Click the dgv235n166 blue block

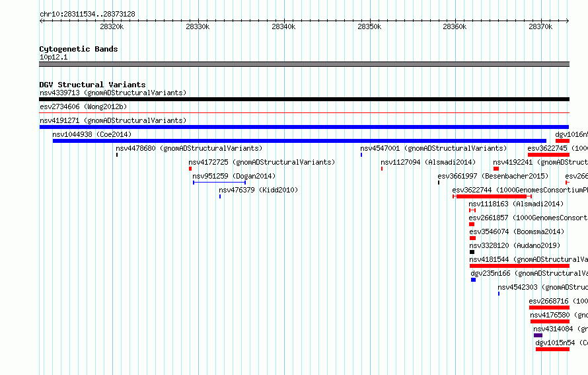coord(473,280)
